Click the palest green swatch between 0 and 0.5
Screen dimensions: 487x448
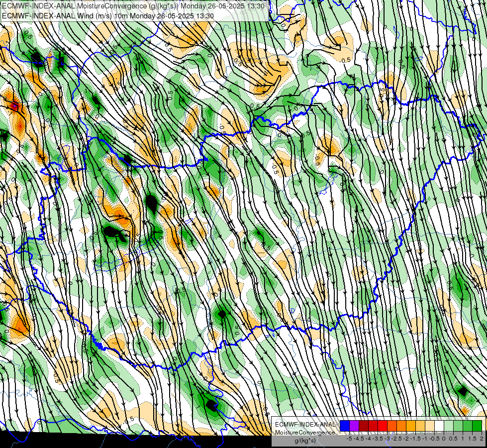(x=449, y=426)
